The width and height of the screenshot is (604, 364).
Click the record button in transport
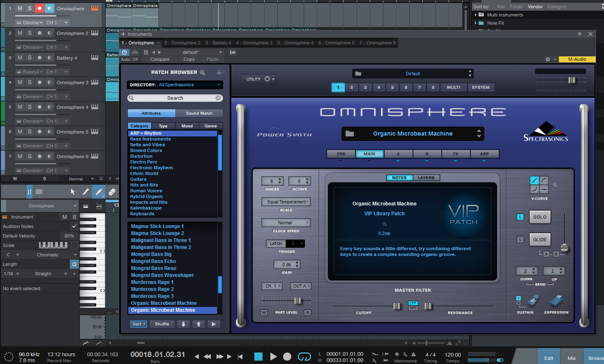point(287,357)
